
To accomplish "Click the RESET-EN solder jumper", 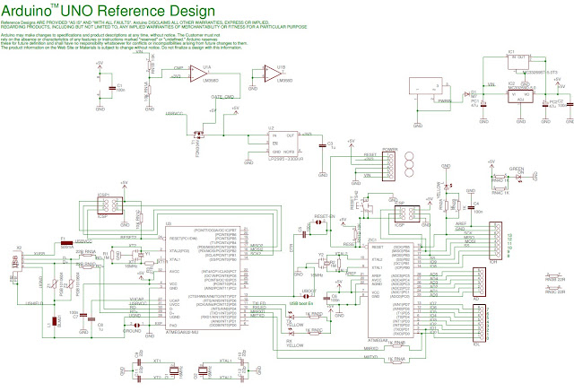I will pyautogui.click(x=318, y=222).
